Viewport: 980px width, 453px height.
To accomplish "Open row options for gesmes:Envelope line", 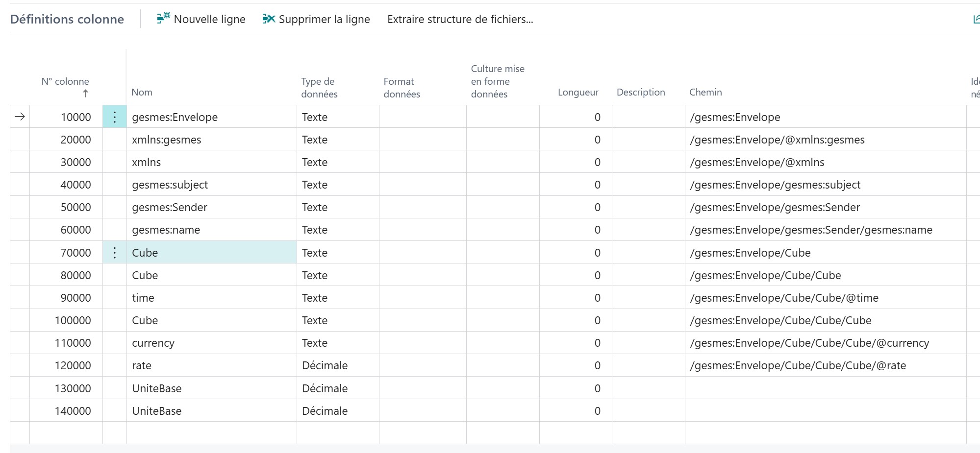I will pos(115,117).
